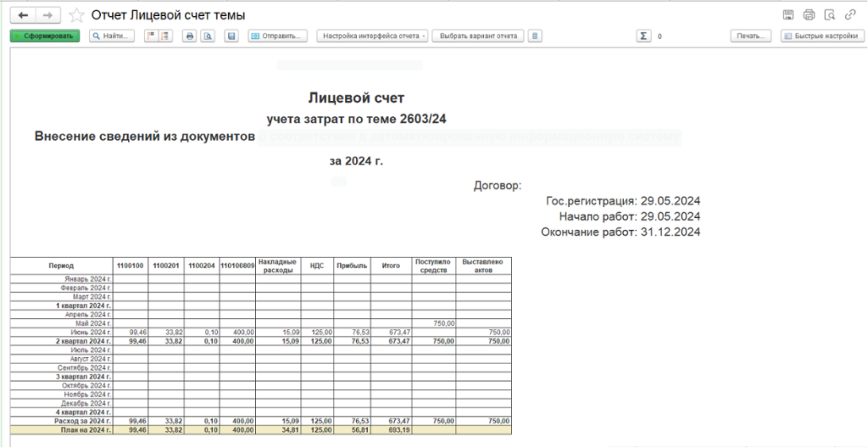868x448 pixels.
Task: Select the 2 квартал 2024 г. row label
Action: [x=61, y=341]
